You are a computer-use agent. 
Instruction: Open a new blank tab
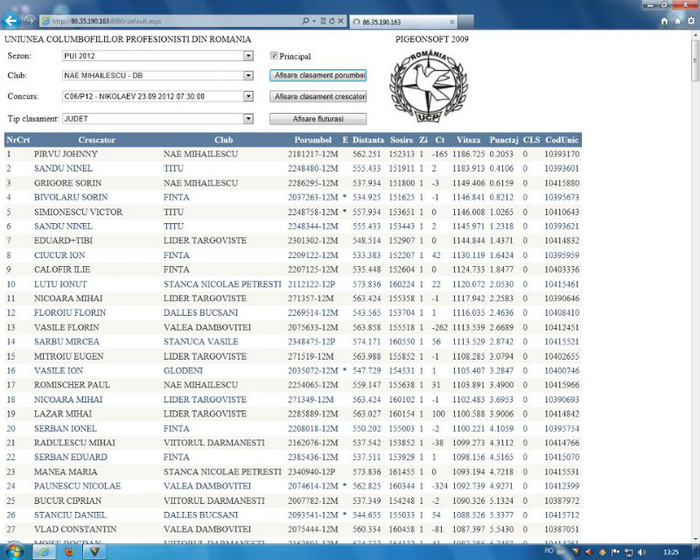tap(466, 21)
